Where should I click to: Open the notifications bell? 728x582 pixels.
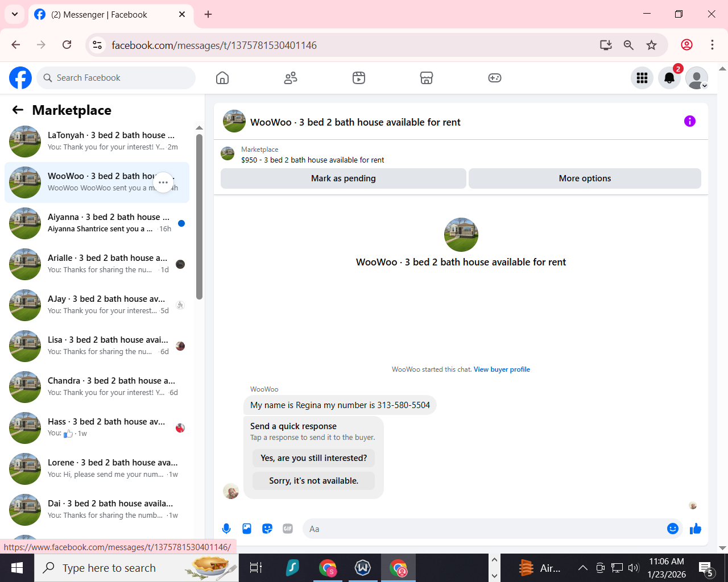pyautogui.click(x=669, y=78)
